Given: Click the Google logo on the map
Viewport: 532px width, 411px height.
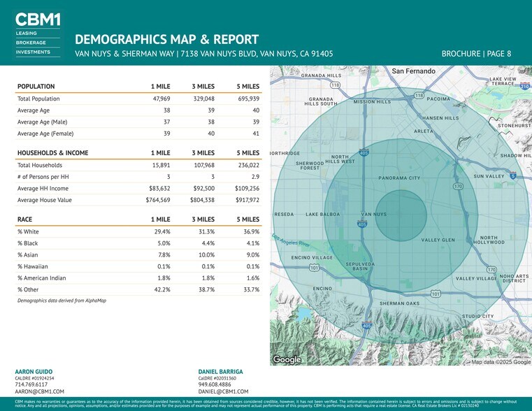Looking at the screenshot, I should (x=286, y=359).
